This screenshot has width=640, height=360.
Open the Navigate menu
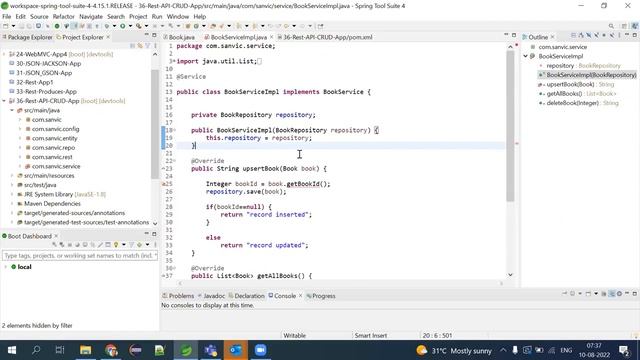[x=91, y=17]
